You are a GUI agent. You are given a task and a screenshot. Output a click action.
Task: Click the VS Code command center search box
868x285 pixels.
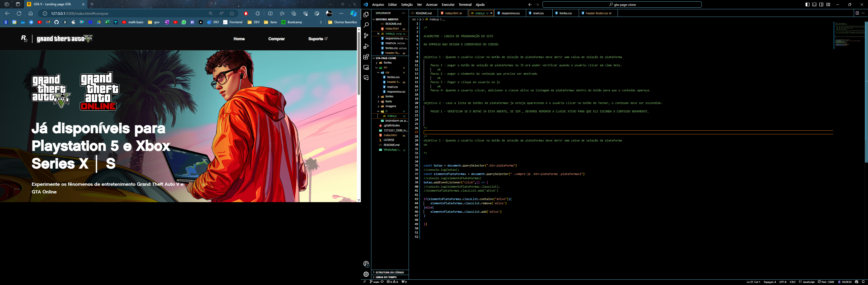click(622, 5)
